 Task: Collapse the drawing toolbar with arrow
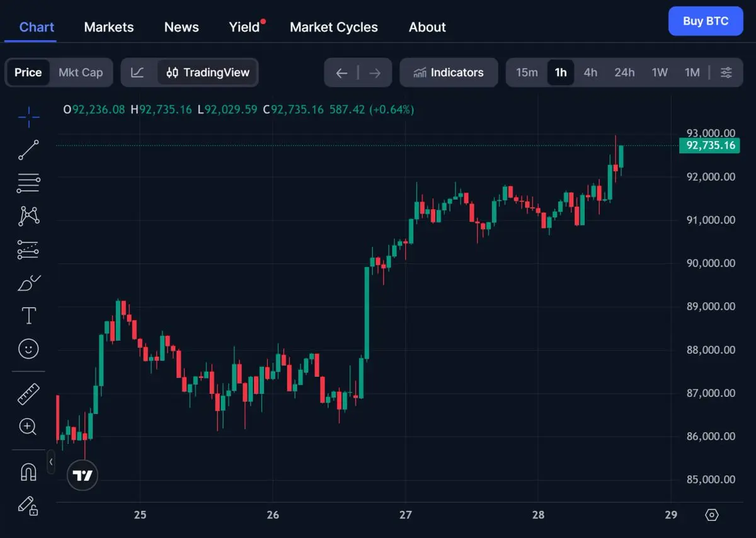pos(51,462)
